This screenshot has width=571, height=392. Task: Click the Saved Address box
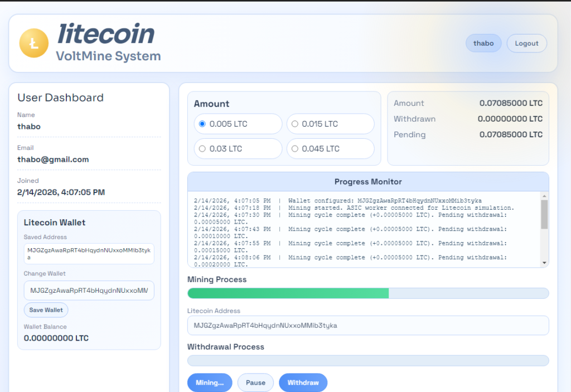(x=89, y=254)
